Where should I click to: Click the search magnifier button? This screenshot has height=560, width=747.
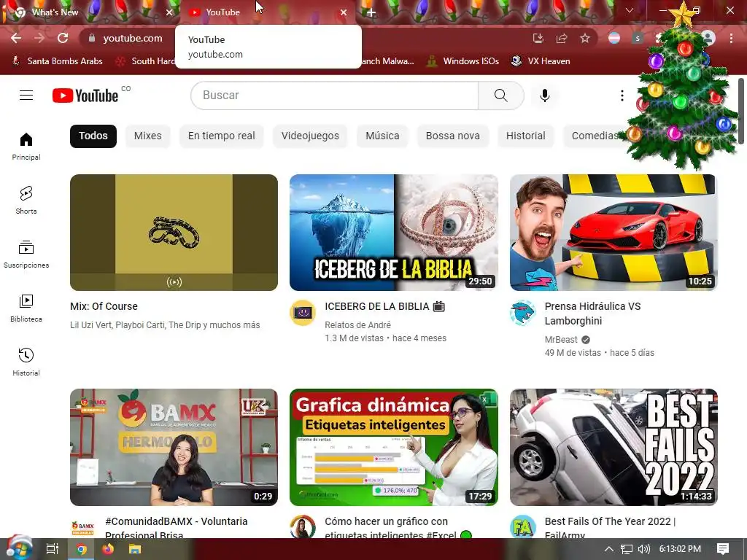tap(501, 96)
